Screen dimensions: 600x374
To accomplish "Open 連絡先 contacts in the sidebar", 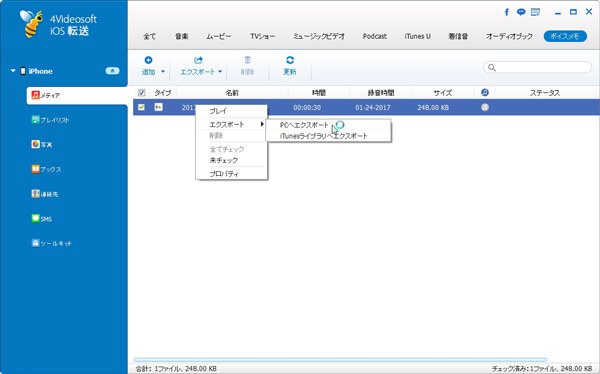I will (45, 194).
